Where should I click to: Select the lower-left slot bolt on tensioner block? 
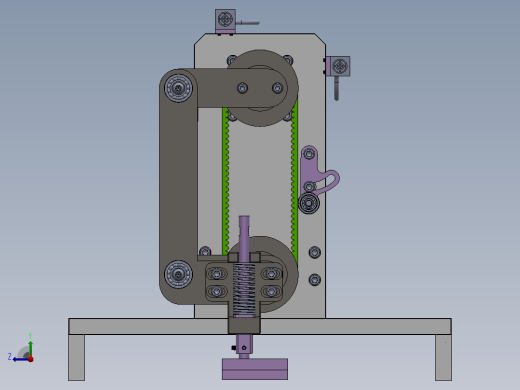(x=217, y=292)
